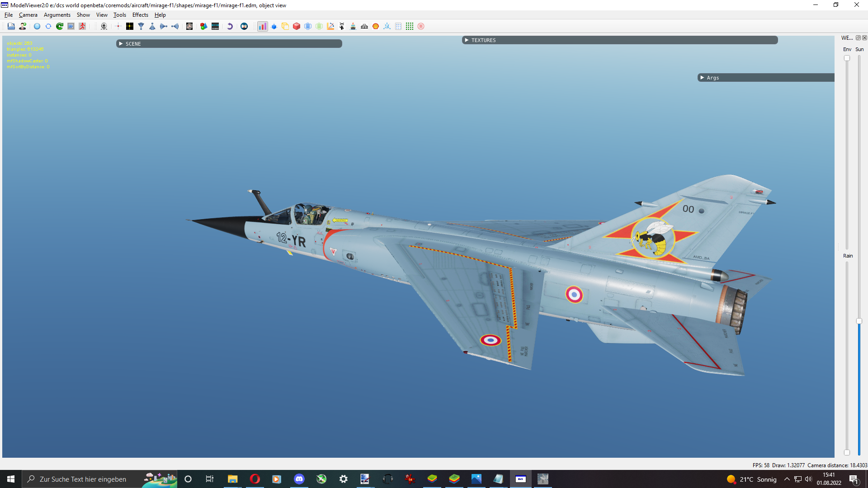Click the volume speaker tray icon
The width and height of the screenshot is (868, 488).
(808, 479)
